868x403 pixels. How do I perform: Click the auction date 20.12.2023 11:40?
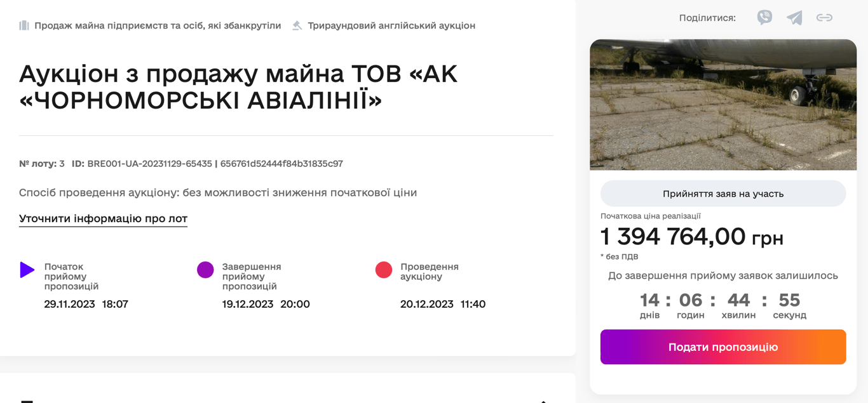point(443,304)
